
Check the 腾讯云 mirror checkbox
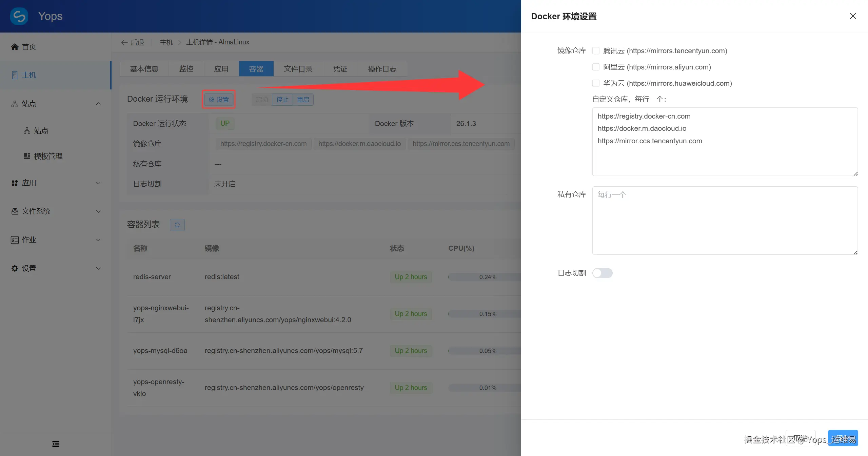tap(596, 51)
